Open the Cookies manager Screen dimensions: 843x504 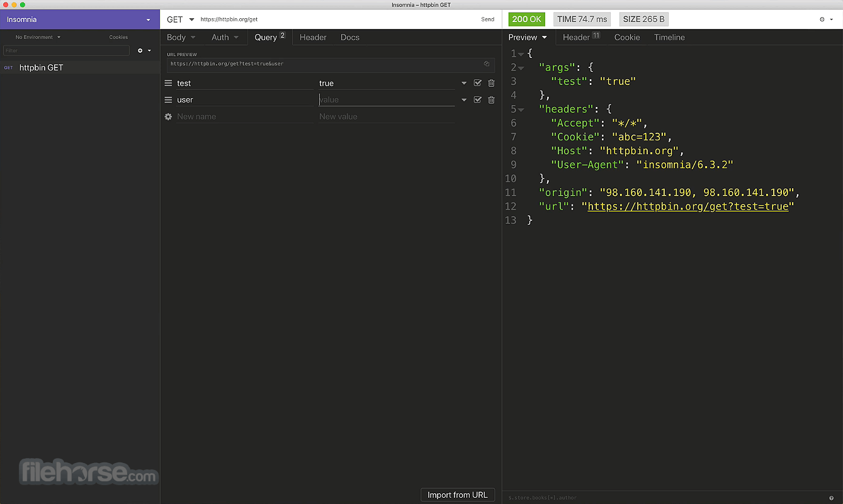coord(118,37)
